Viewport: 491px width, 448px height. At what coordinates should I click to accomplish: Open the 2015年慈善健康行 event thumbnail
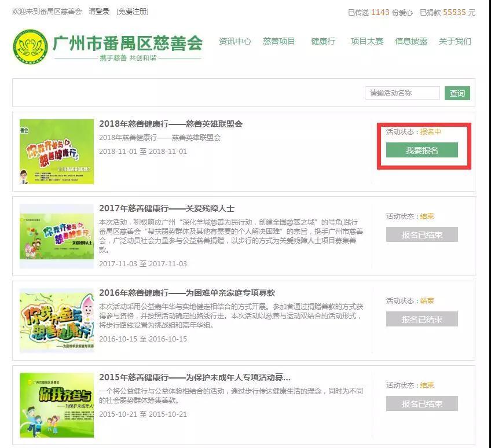pos(57,405)
